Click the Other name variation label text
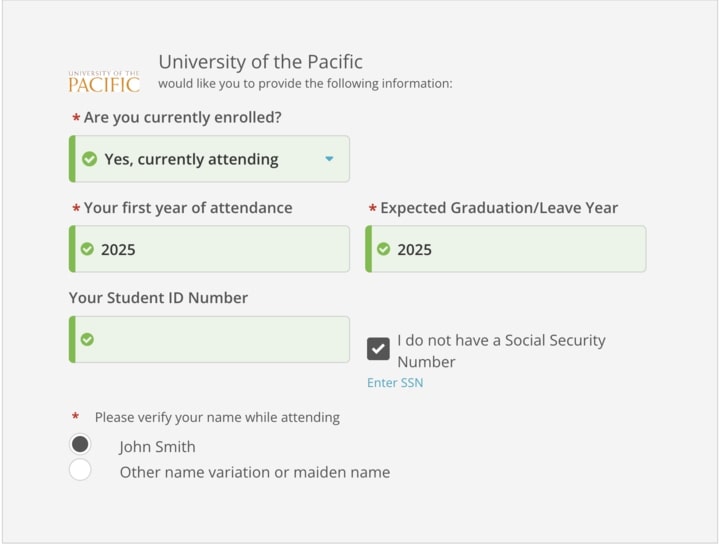 (x=255, y=472)
